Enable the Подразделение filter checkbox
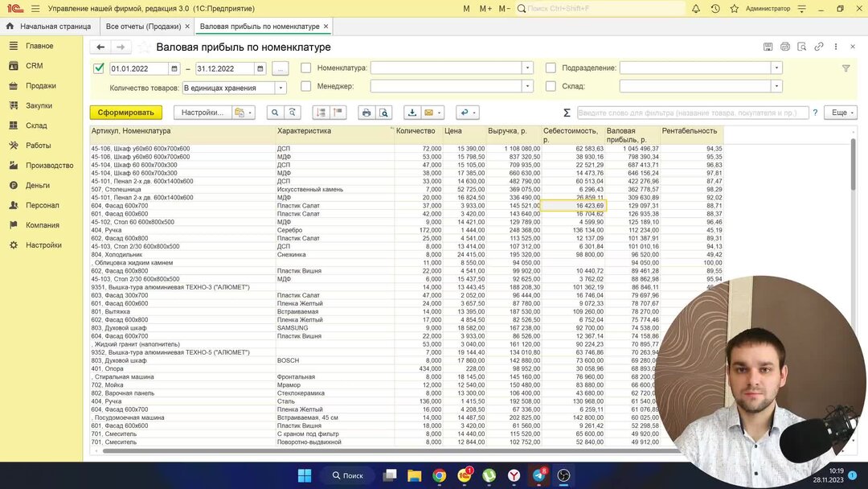Viewport: 868px width, 489px height. [x=551, y=68]
